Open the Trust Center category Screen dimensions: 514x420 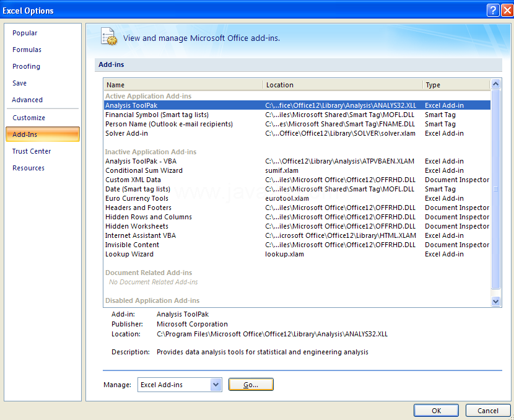(x=32, y=151)
